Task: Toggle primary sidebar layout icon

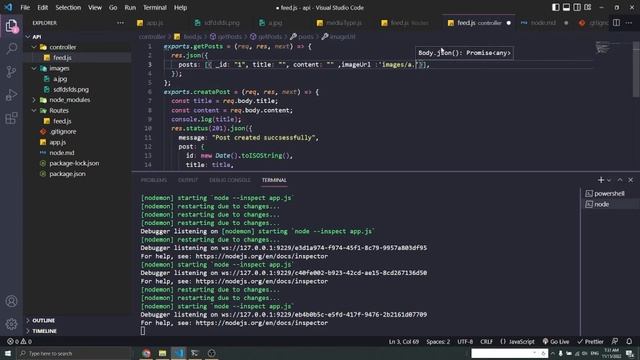Action: pyautogui.click(x=556, y=7)
